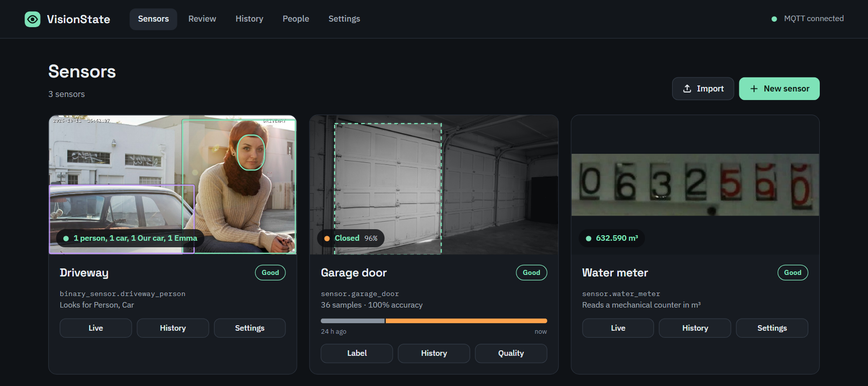The height and width of the screenshot is (386, 868).
Task: Click the Closed 96% state label
Action: click(351, 238)
